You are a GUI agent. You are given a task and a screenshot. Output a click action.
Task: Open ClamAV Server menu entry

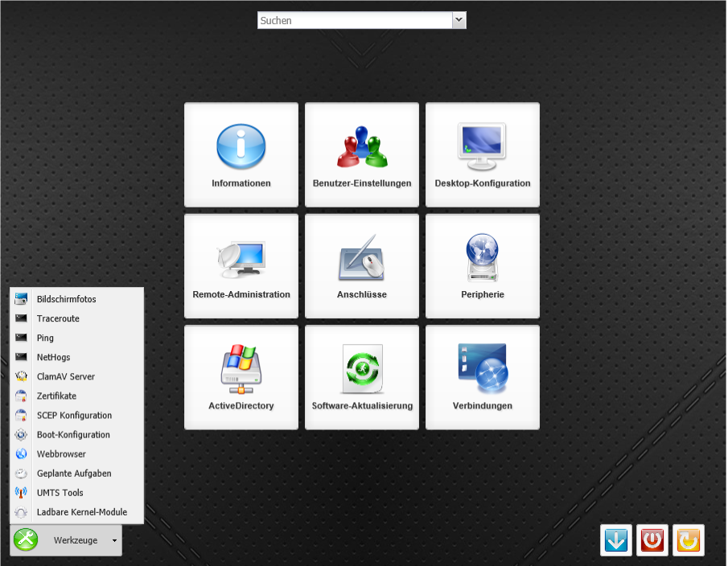(65, 377)
